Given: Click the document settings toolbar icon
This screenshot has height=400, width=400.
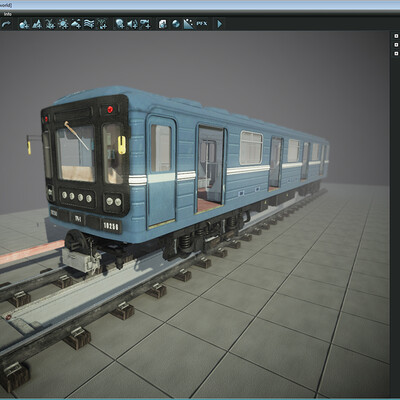Looking at the screenshot, I should tap(163, 24).
